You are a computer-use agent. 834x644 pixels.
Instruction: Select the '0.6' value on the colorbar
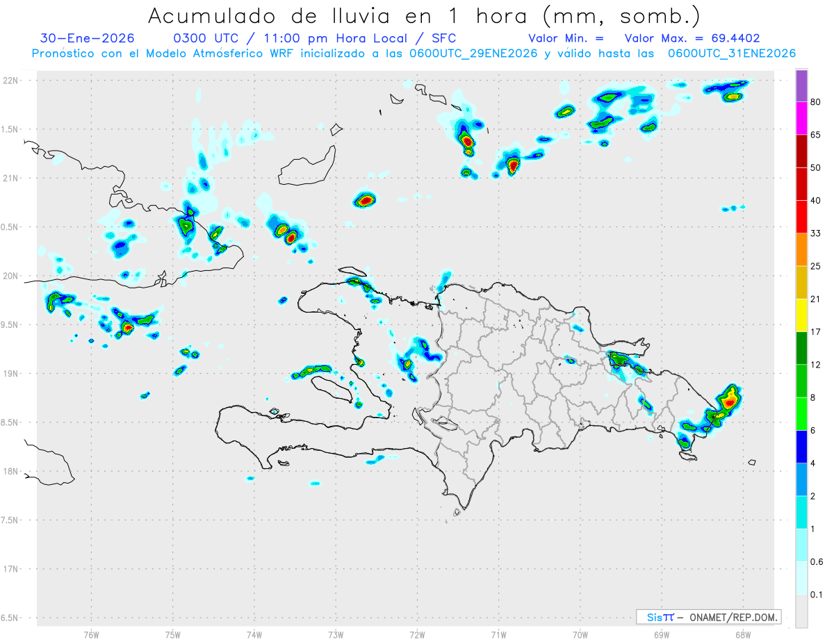click(x=817, y=562)
